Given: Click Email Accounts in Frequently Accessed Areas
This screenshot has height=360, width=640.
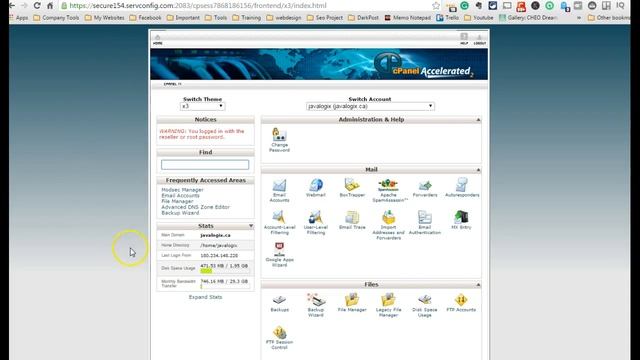Looking at the screenshot, I should (x=180, y=196).
